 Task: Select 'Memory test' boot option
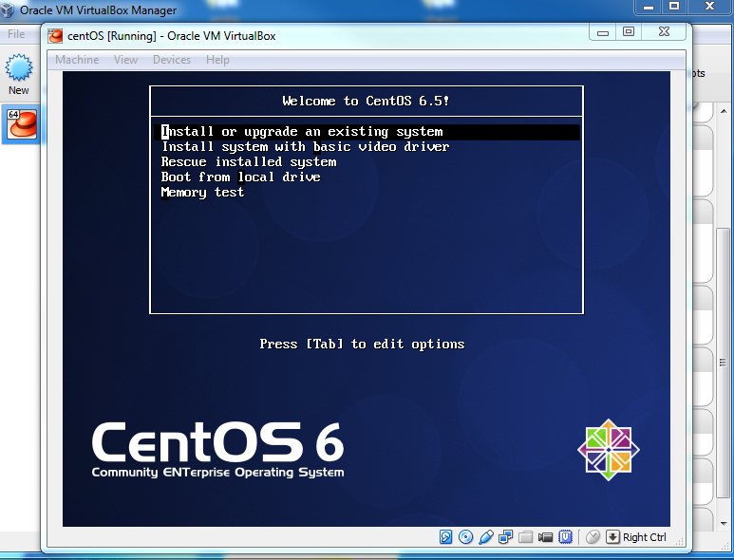[x=202, y=193]
